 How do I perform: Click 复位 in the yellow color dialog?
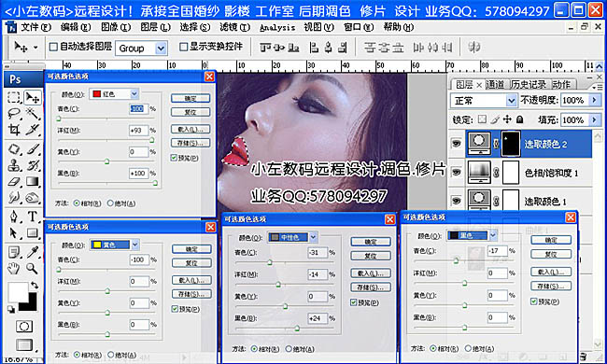tap(191, 263)
